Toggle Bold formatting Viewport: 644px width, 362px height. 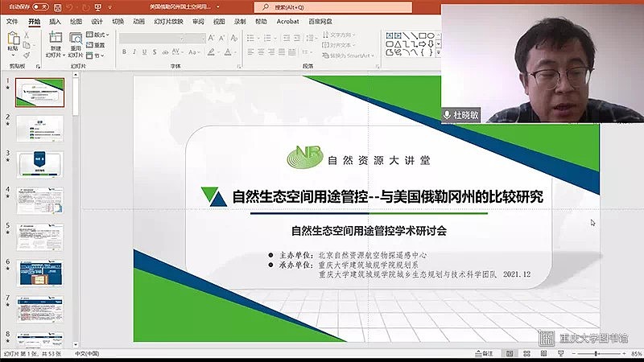124,52
